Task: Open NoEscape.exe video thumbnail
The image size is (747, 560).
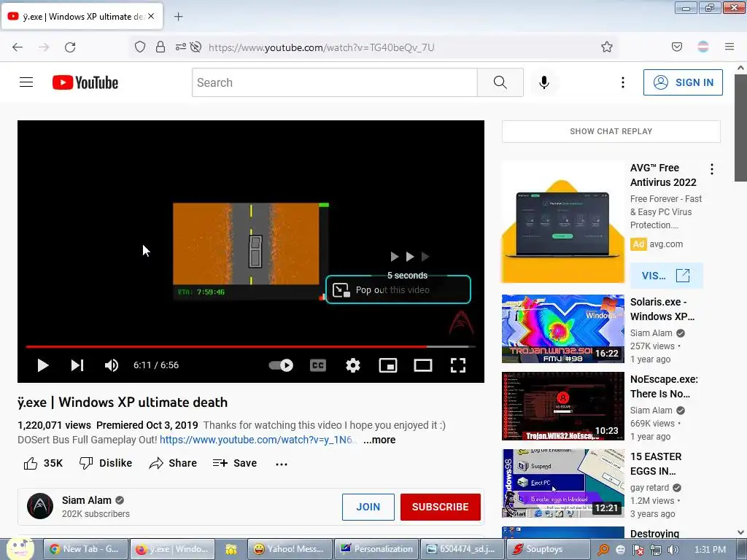Action: [562, 406]
